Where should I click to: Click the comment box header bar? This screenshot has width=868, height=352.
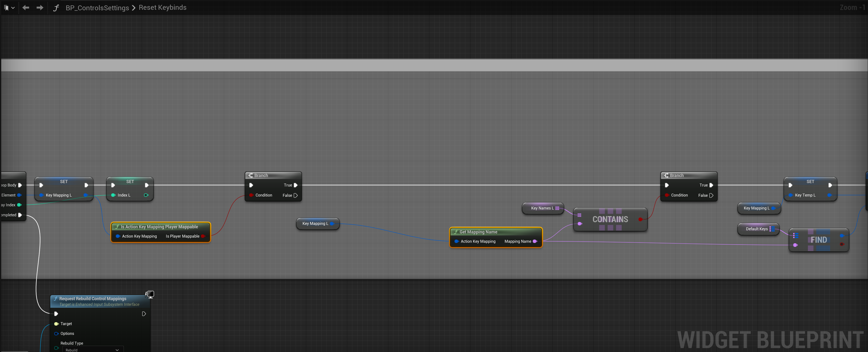click(434, 65)
